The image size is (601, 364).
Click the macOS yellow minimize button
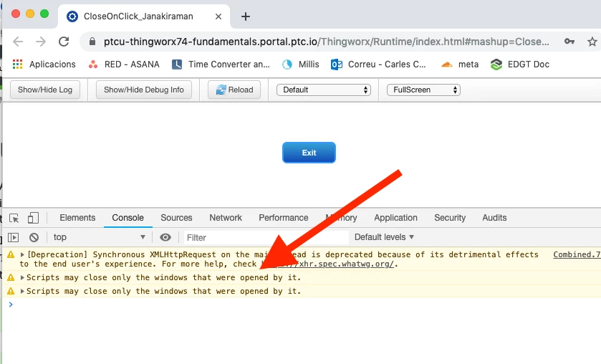pos(30,14)
